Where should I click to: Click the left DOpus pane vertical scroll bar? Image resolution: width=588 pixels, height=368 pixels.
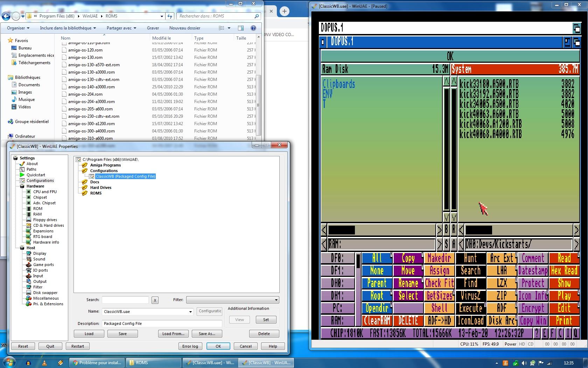pos(446,149)
